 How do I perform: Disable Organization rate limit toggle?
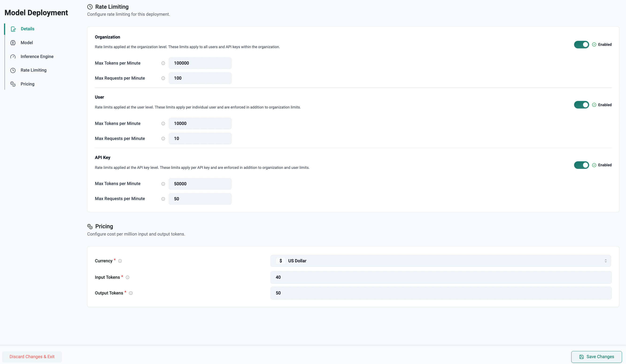[581, 45]
